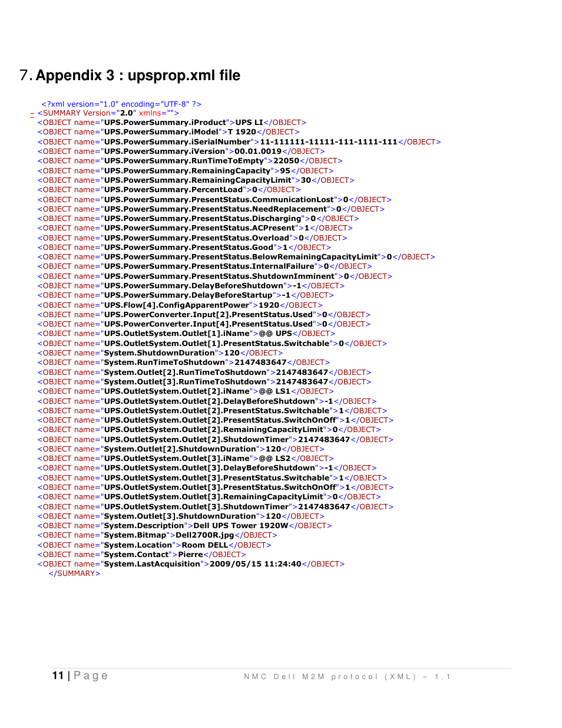Click the iVersion 00.01.0019 line
The image size is (562, 728).
point(181,151)
